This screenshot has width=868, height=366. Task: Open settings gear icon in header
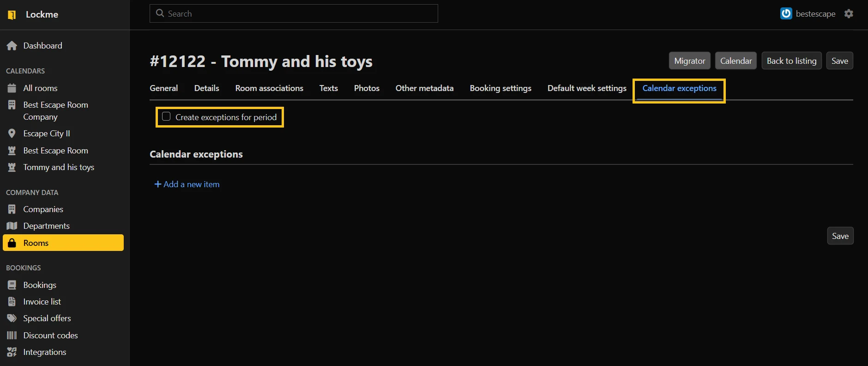[x=849, y=14]
